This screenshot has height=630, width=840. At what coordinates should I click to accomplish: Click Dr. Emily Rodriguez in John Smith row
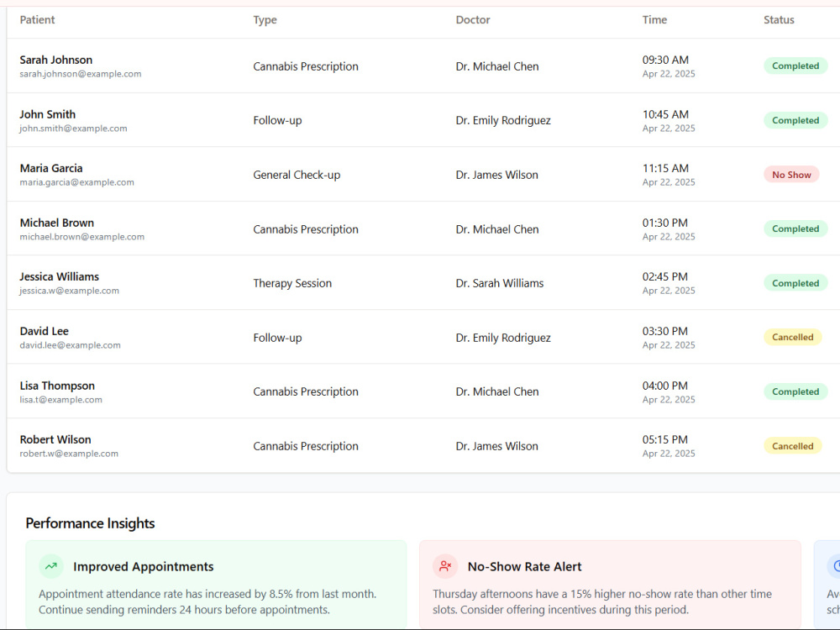tap(503, 120)
